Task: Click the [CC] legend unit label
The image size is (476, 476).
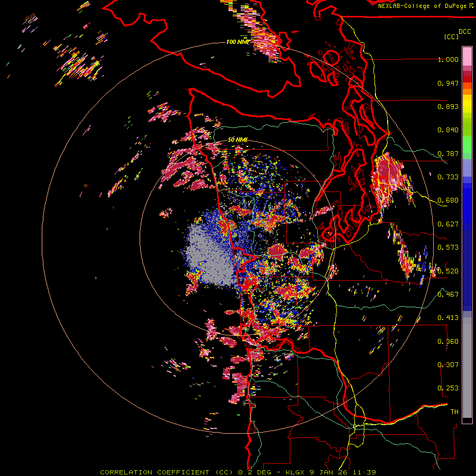Action: [x=451, y=36]
